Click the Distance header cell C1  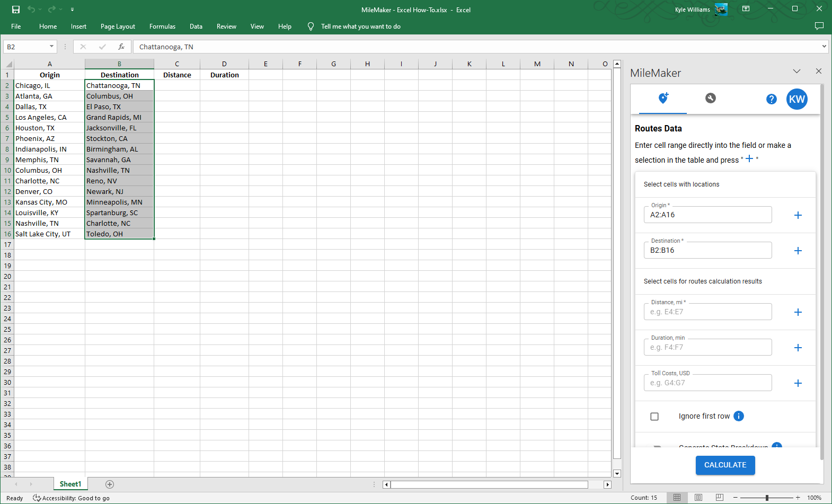click(177, 75)
